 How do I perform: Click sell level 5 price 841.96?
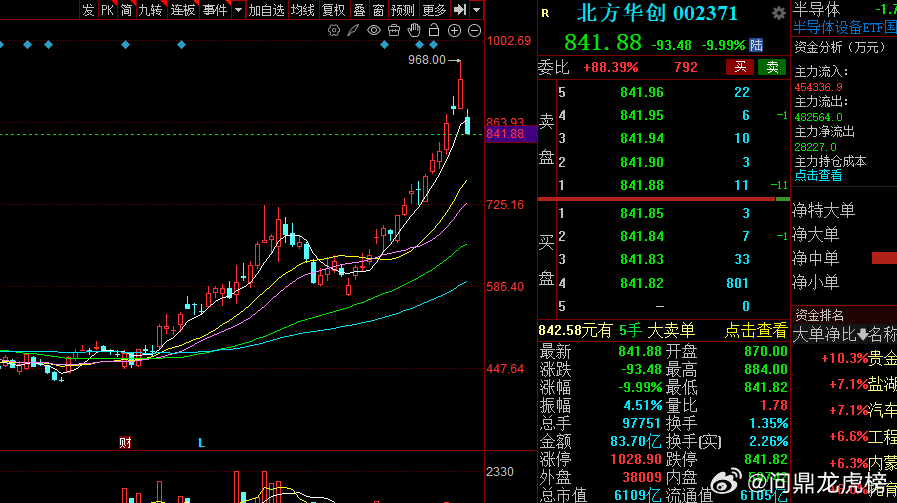(x=642, y=92)
